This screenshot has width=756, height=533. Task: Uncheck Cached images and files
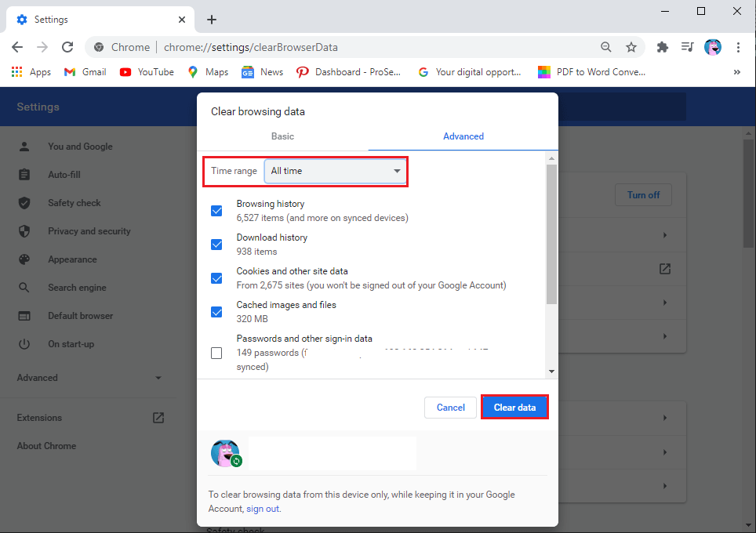[x=216, y=311]
